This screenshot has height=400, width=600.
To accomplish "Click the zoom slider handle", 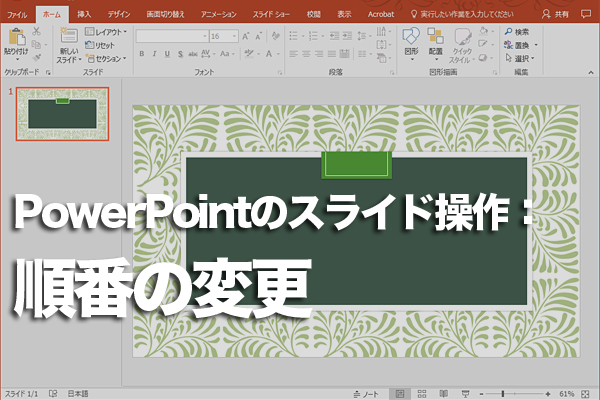I will click(503, 394).
